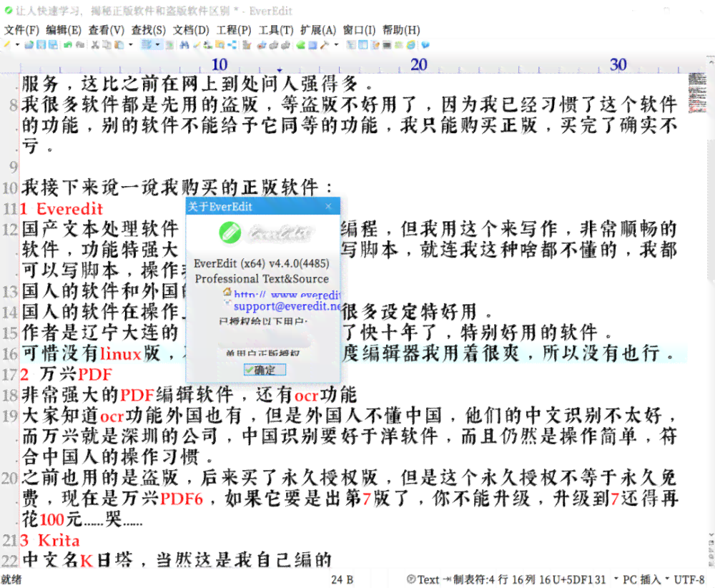Viewport: 715px width, 588px height.
Task: Click the heading '3 Krita' on line 21
Action: [x=50, y=541]
